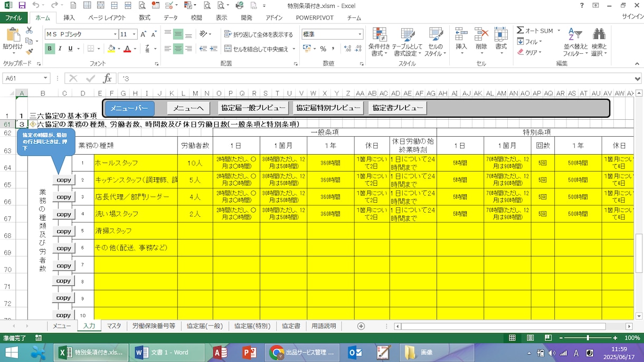The image size is (644, 362).
Task: Toggle bottom vertical alignment
Action: coord(189,34)
